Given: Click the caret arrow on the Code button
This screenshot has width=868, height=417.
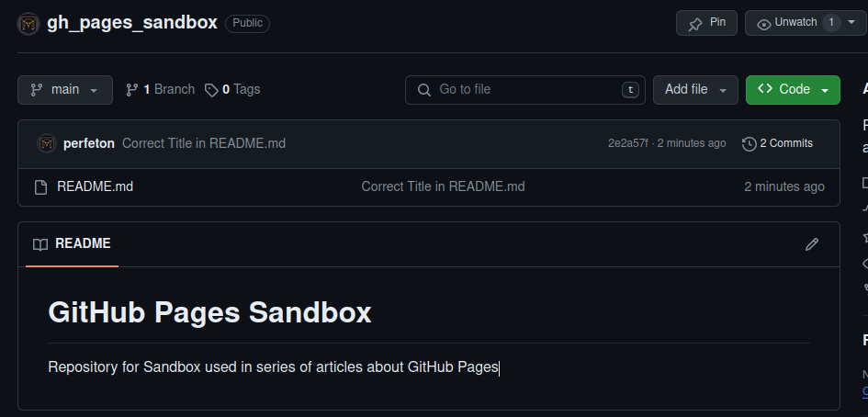Looking at the screenshot, I should (x=825, y=90).
